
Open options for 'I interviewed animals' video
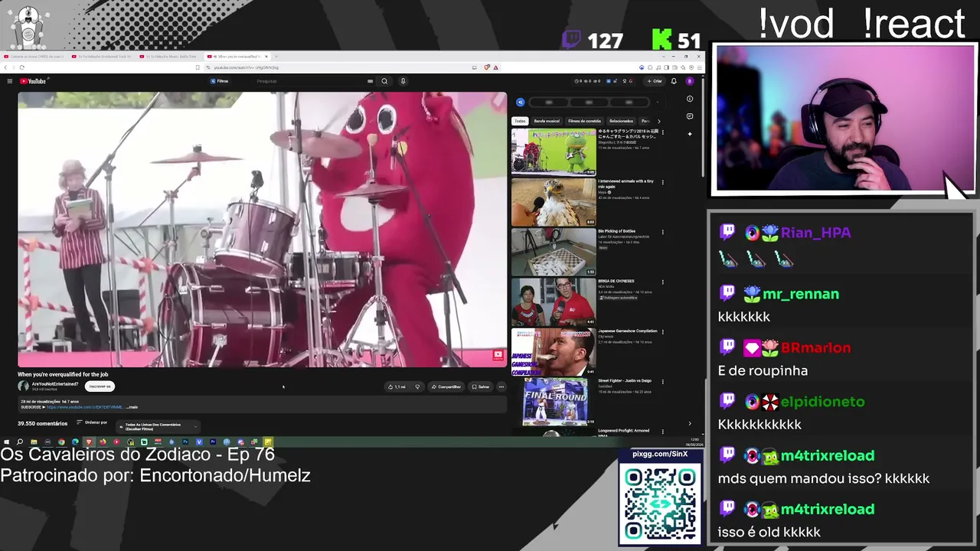662,182
